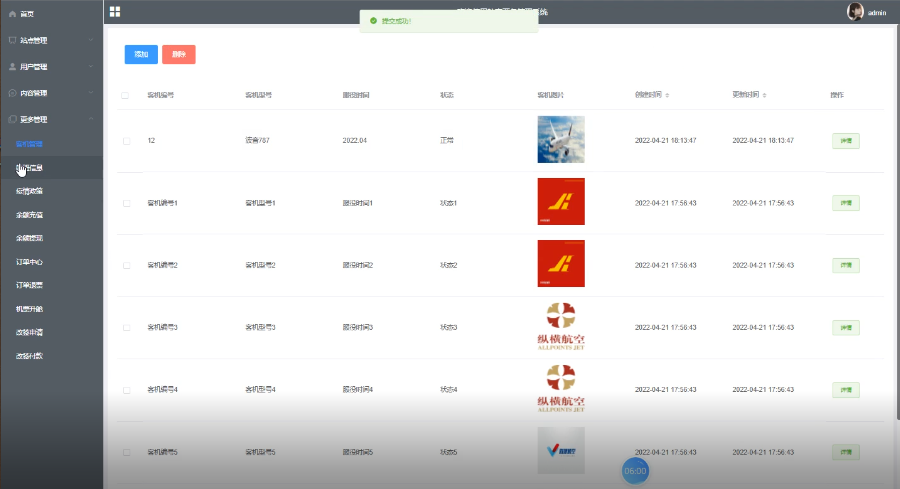The height and width of the screenshot is (489, 900).
Task: Click the 状态 column header
Action: coord(447,95)
